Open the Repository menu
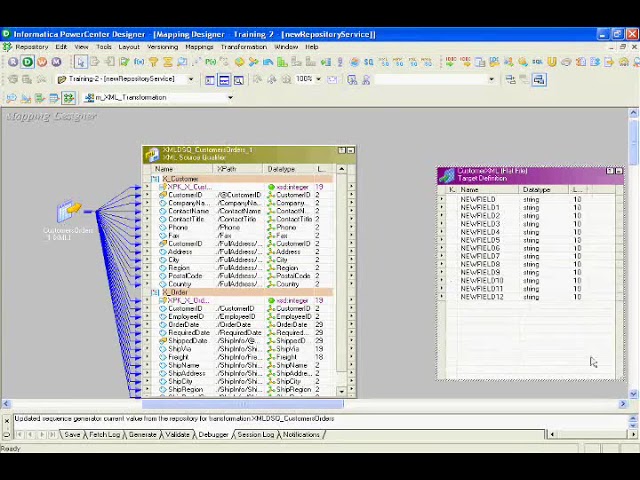The height and width of the screenshot is (480, 640). click(x=31, y=47)
